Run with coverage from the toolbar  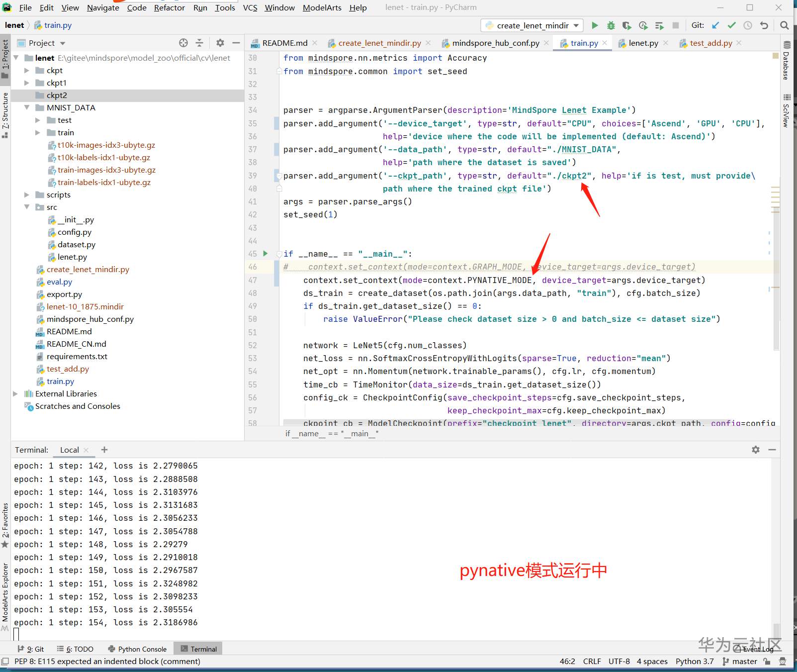point(627,25)
